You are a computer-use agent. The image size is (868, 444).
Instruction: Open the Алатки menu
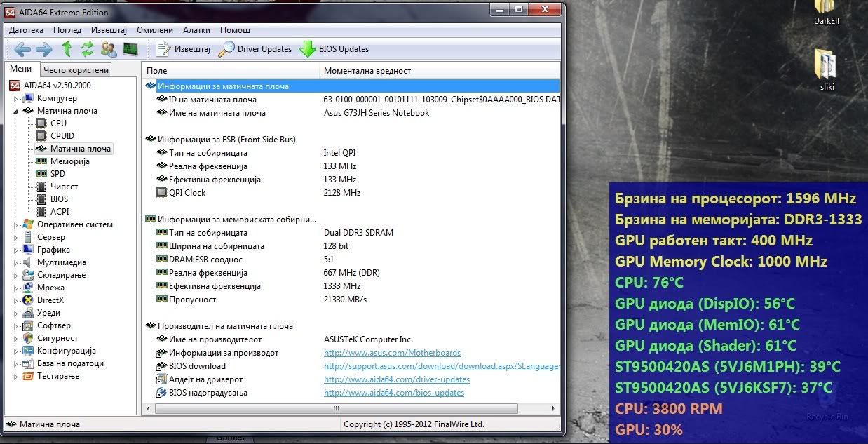(x=196, y=30)
